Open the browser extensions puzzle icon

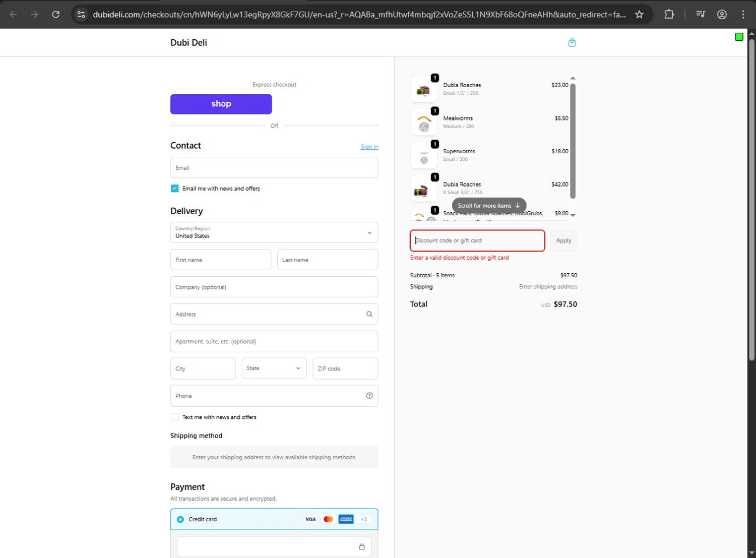[669, 15]
